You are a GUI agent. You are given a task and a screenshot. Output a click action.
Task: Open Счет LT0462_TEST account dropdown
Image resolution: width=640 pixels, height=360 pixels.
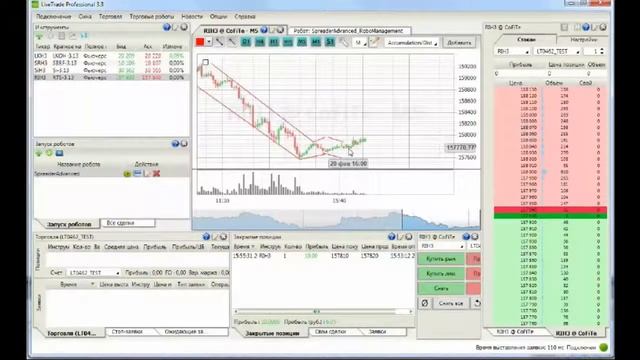93,272
